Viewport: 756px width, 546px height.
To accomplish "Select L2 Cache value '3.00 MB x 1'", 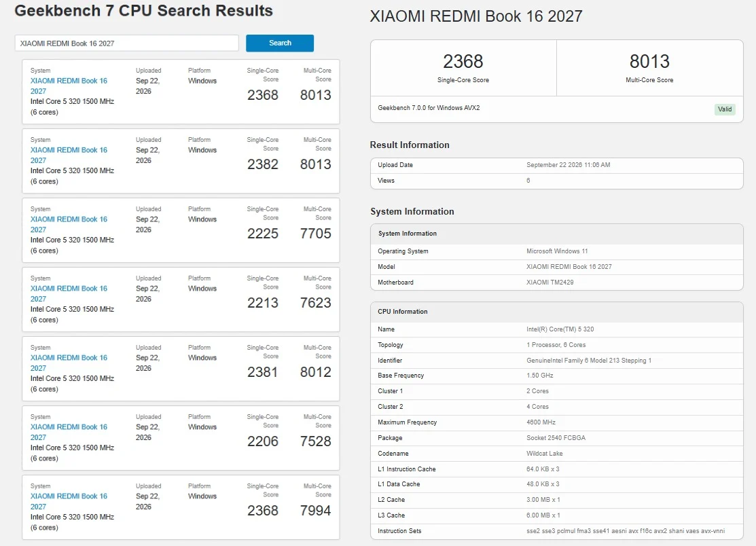I will tap(543, 500).
